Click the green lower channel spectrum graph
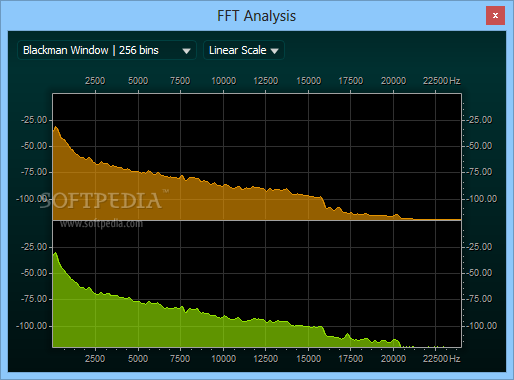The width and height of the screenshot is (514, 380). [257, 284]
